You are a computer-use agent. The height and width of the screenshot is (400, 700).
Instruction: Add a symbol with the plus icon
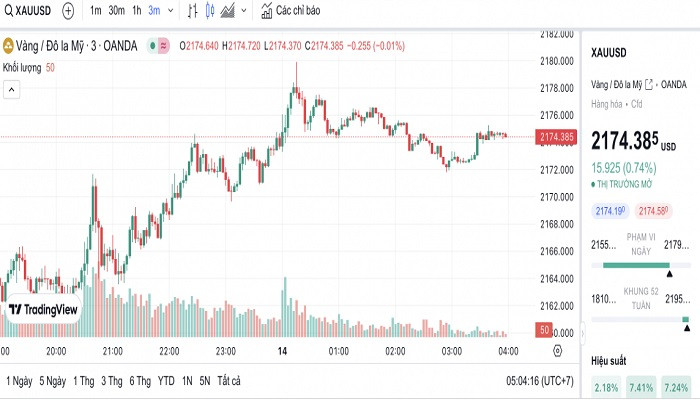tap(68, 12)
